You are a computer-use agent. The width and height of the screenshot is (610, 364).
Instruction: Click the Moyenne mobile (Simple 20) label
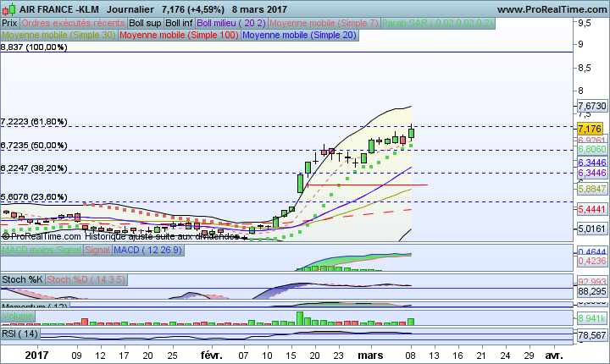299,35
